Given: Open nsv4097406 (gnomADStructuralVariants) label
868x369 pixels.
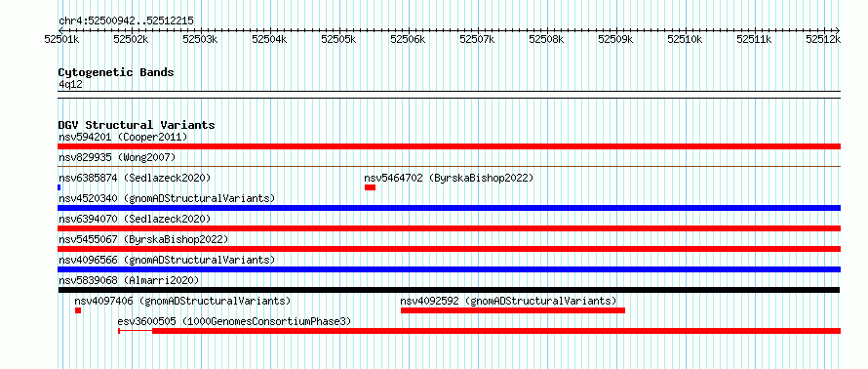Looking at the screenshot, I should (x=182, y=301).
